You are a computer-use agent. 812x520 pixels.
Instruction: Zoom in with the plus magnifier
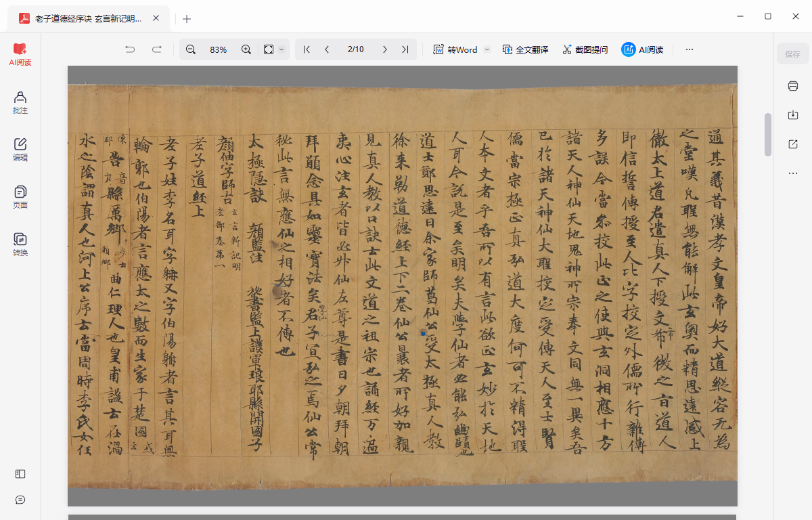[246, 49]
